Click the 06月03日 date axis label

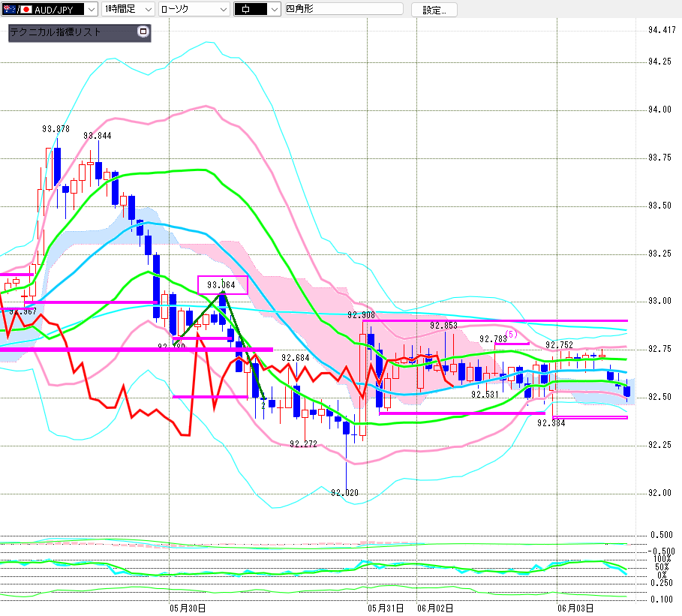click(575, 608)
